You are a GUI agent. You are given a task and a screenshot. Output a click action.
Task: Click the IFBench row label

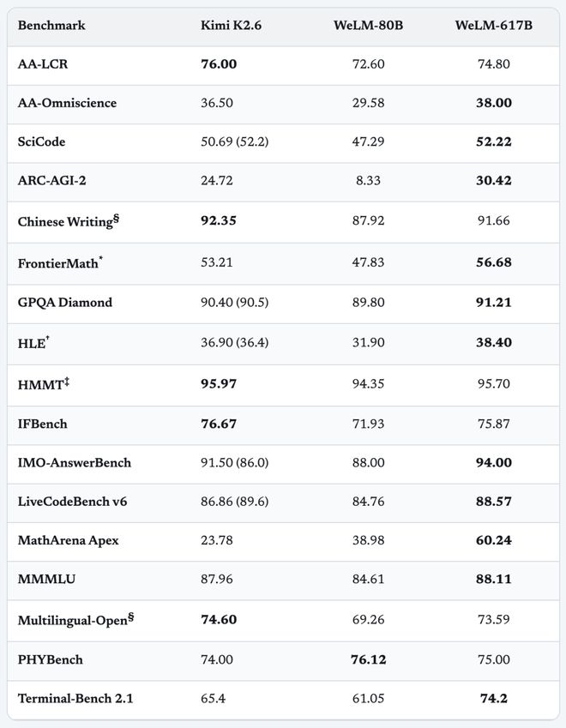coord(42,424)
